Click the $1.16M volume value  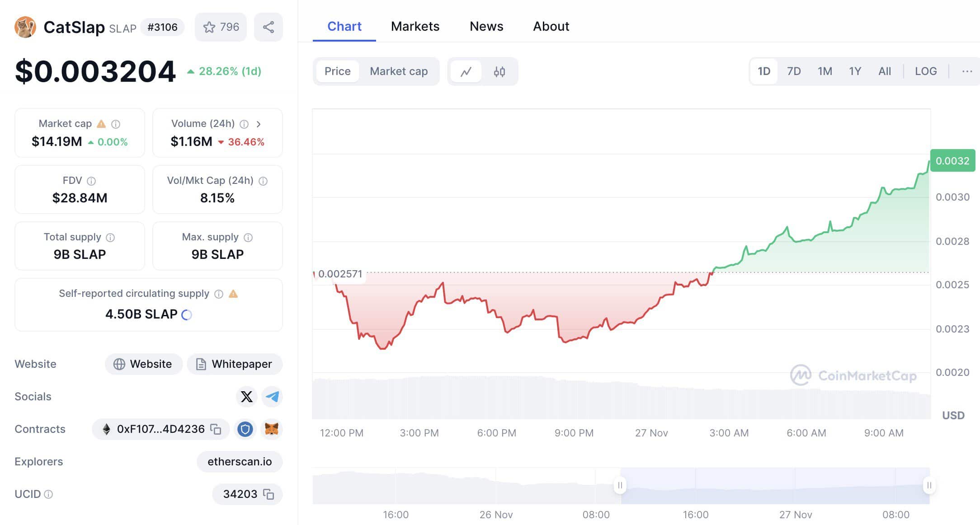click(x=191, y=142)
